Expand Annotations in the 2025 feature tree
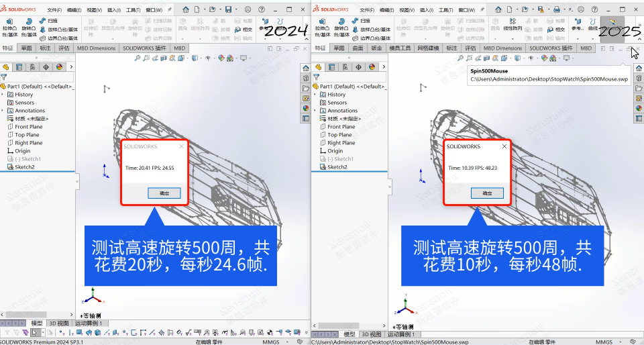 [x=315, y=111]
